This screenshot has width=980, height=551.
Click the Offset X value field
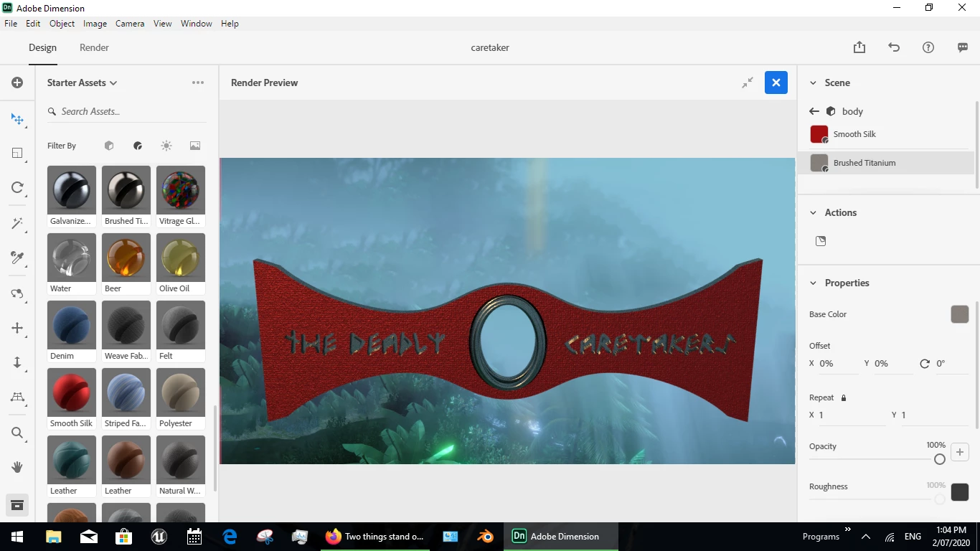[x=838, y=364]
